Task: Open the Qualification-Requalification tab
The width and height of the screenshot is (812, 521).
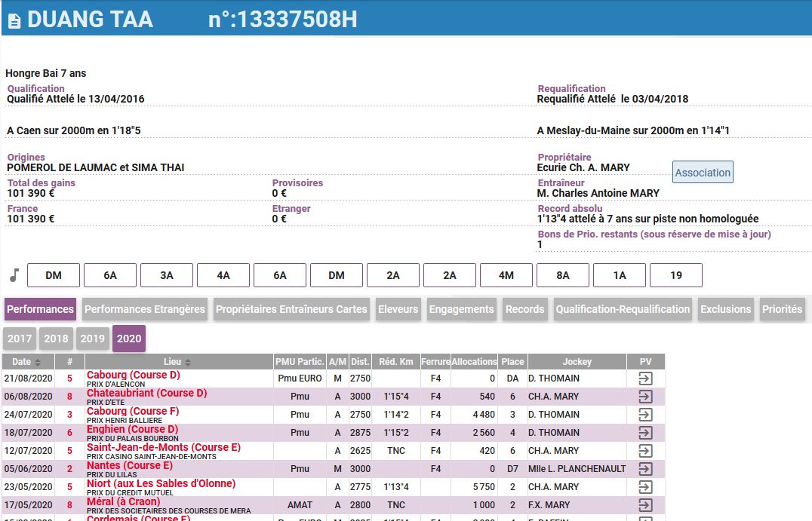Action: click(x=622, y=309)
